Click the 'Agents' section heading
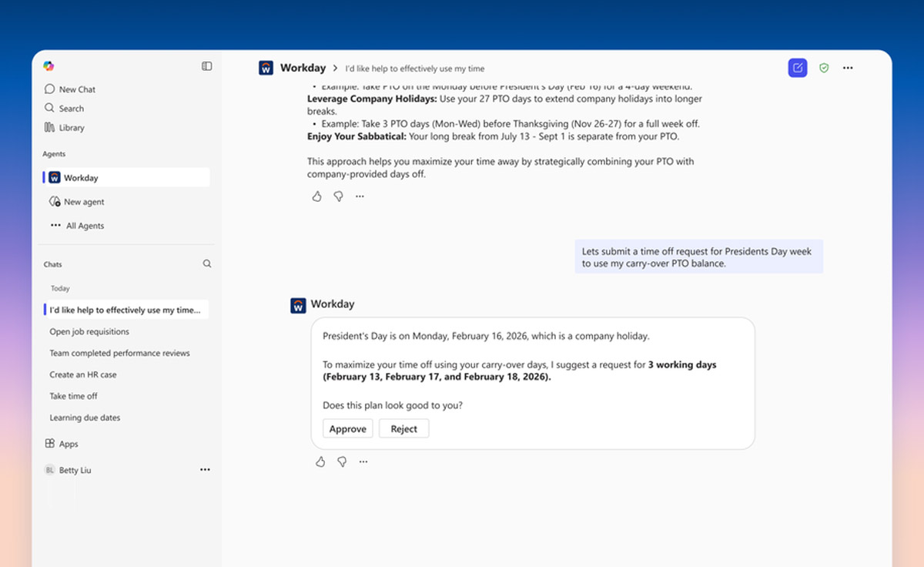 point(54,154)
